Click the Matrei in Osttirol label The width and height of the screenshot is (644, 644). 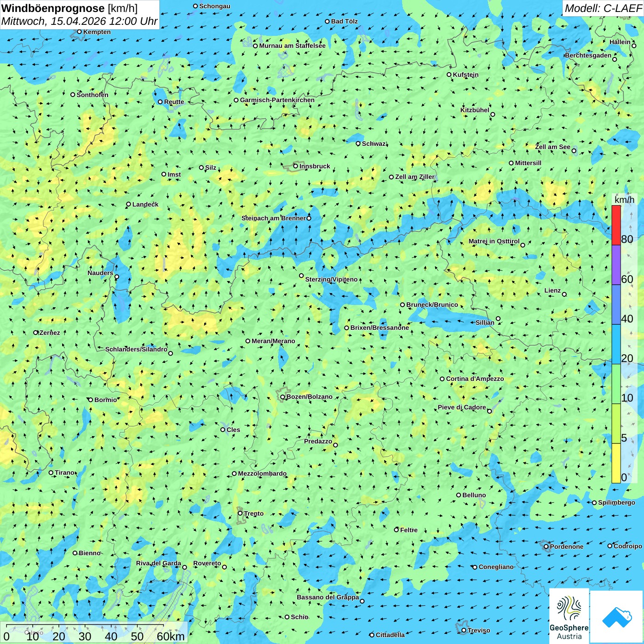[x=494, y=241]
